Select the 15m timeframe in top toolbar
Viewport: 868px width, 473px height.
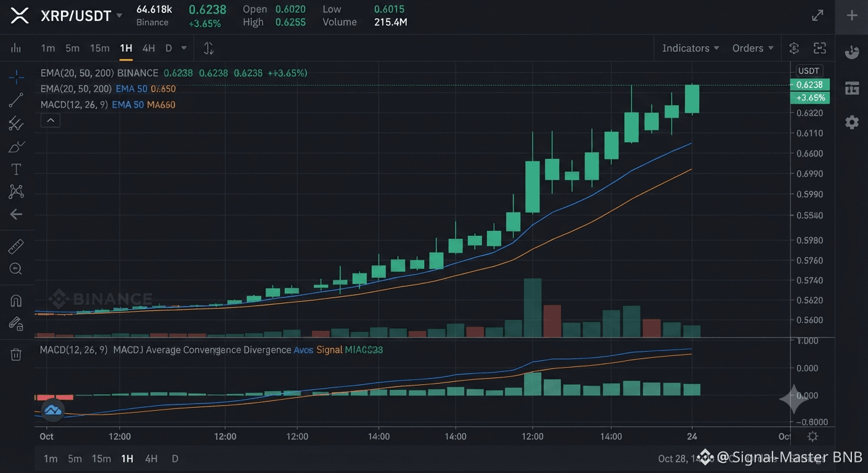tap(99, 48)
